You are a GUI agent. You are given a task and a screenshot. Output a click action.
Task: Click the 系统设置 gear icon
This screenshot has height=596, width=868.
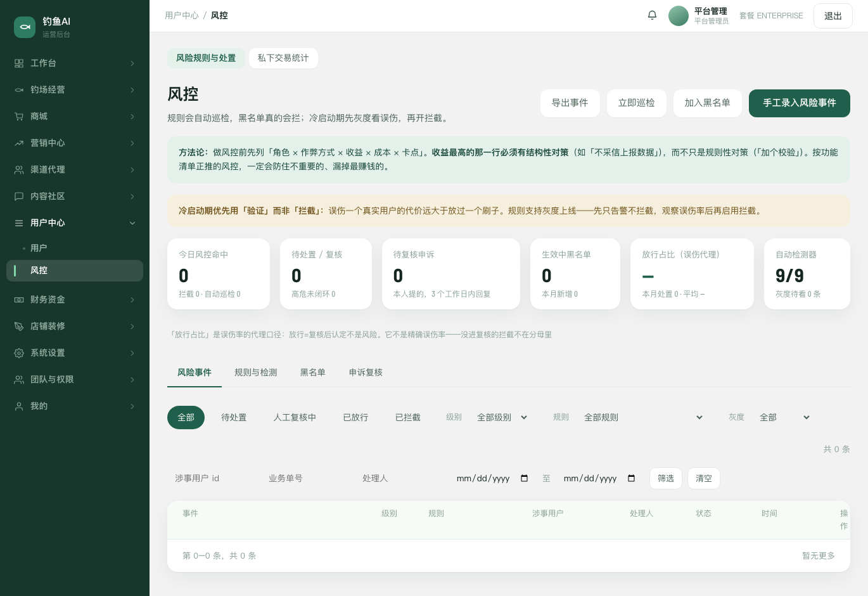(x=19, y=353)
